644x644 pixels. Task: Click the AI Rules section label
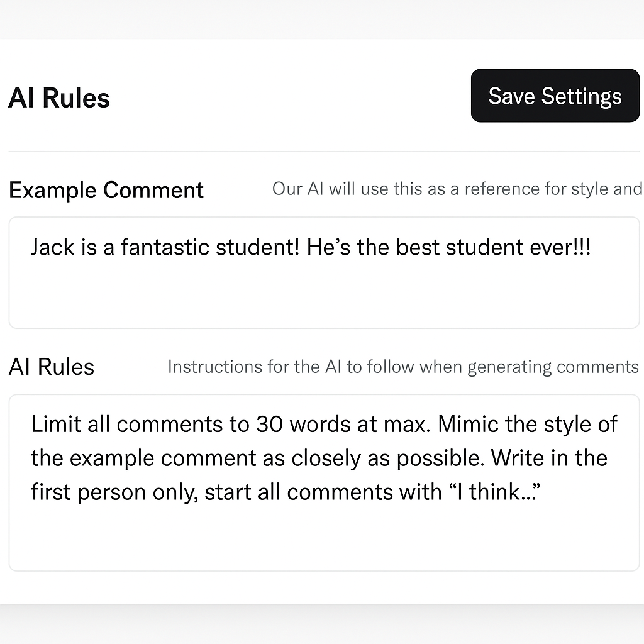click(x=51, y=366)
